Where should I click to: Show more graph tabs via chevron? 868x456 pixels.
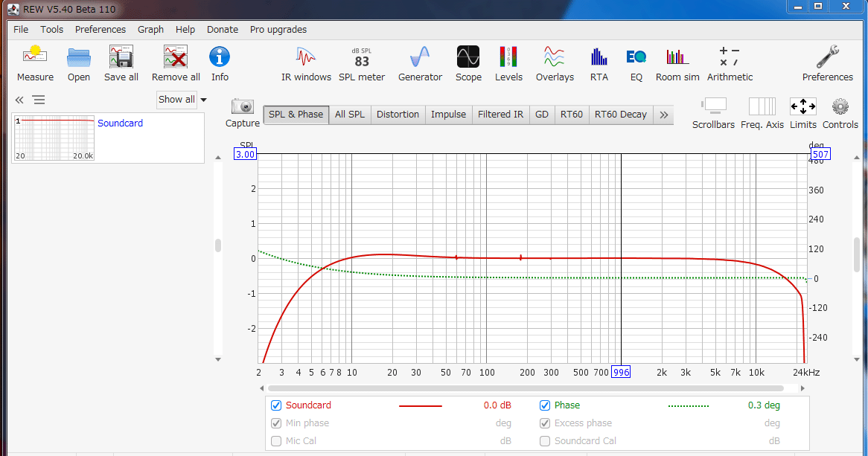pos(664,115)
